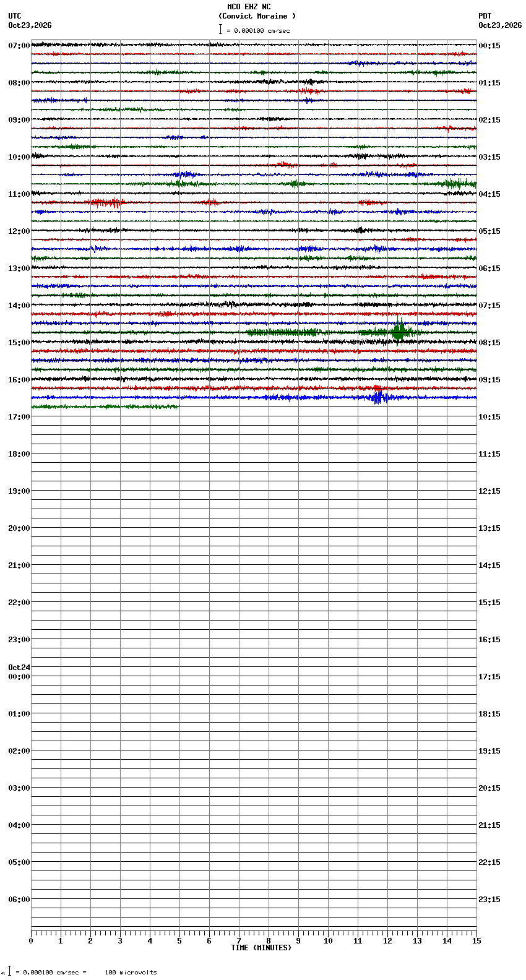The height and width of the screenshot is (980, 526).
Task: Click the 00:15 PDT time label
Action: coord(489,46)
